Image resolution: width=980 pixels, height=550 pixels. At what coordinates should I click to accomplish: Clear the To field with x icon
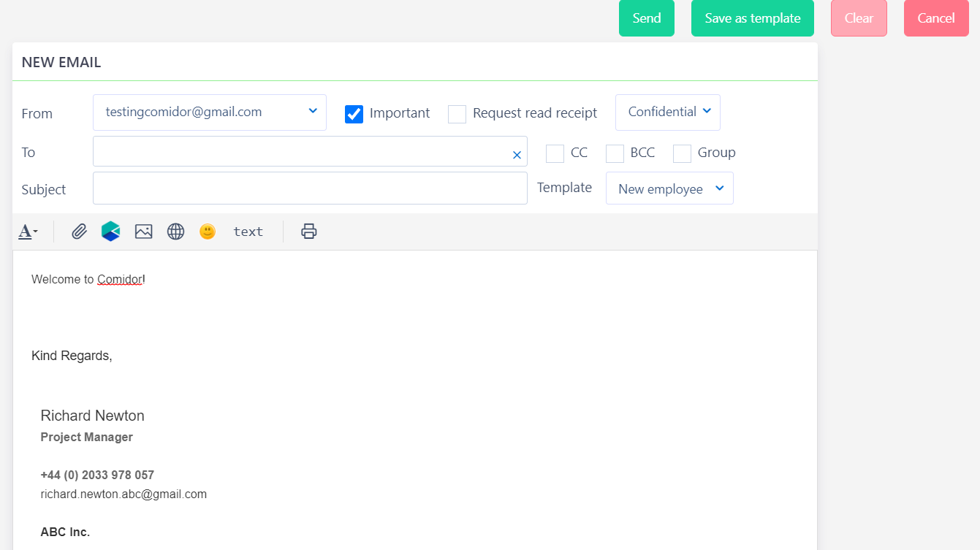(x=517, y=155)
